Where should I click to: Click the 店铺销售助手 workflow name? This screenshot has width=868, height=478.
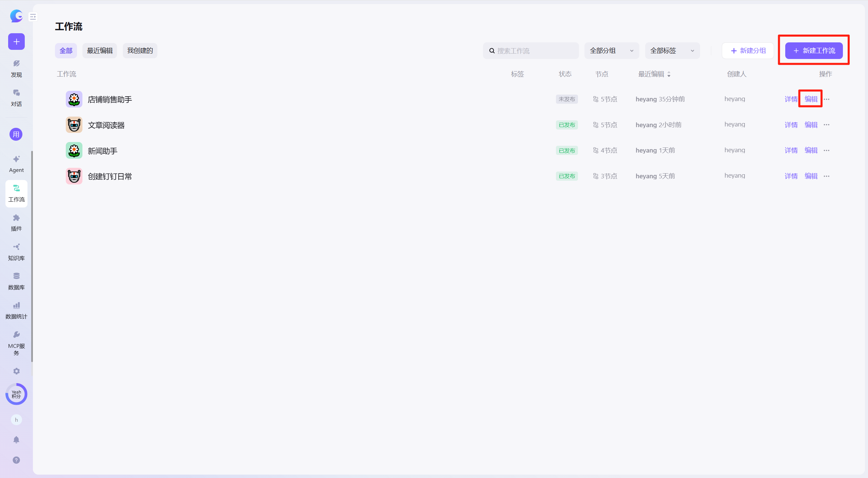coord(110,100)
